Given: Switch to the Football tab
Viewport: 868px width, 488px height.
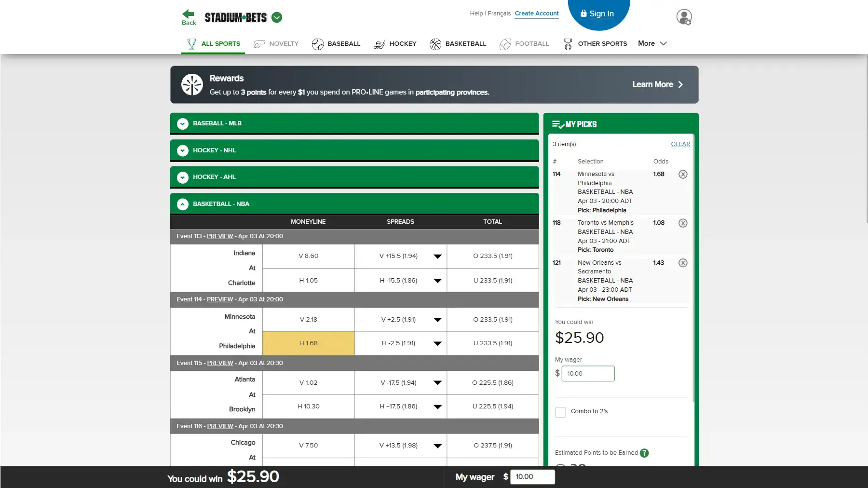Looking at the screenshot, I should tap(524, 44).
